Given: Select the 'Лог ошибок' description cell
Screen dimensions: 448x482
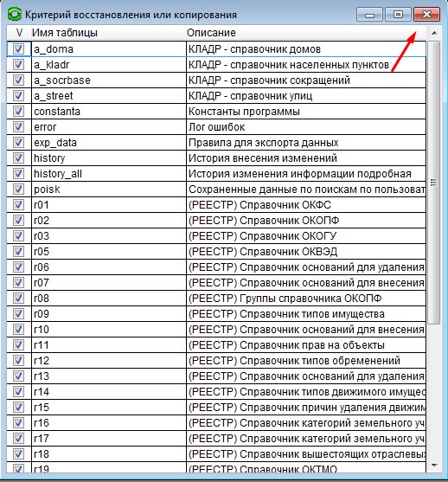Looking at the screenshot, I should pyautogui.click(x=306, y=127).
